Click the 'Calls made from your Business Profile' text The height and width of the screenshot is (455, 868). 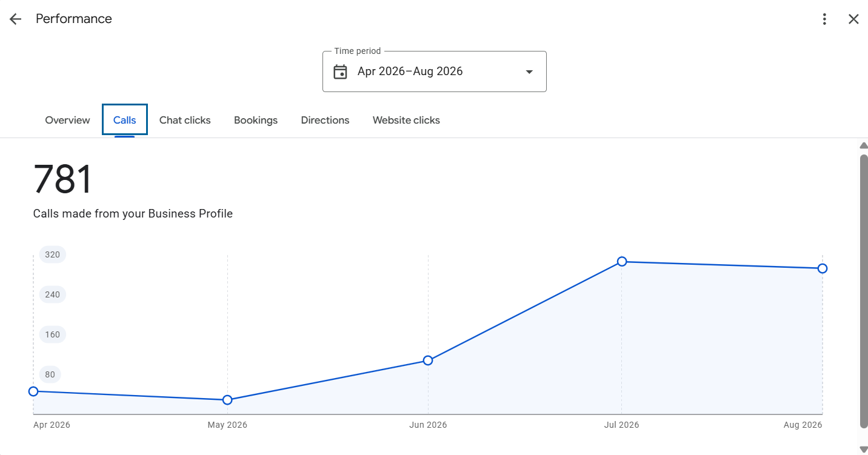[x=133, y=213]
